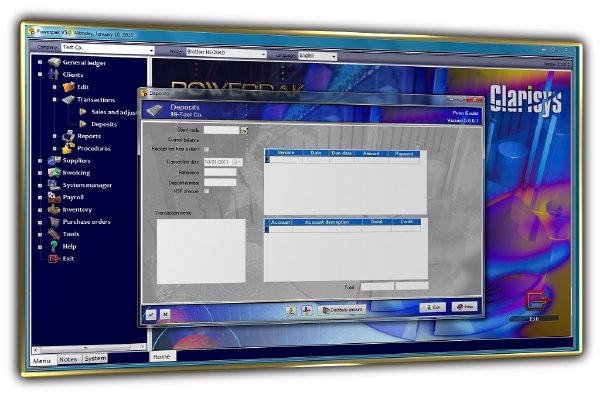Click the Tools icon in menu tree
Image resolution: width=600 pixels, height=400 pixels.
54,233
